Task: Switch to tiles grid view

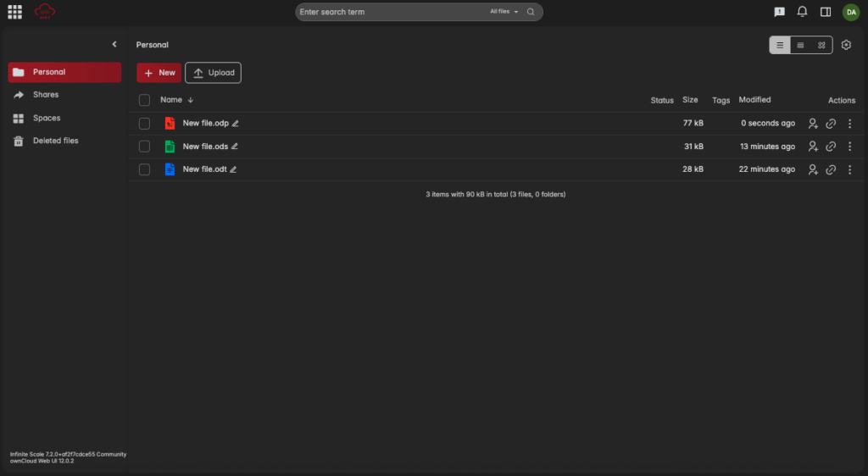Action: click(821, 46)
